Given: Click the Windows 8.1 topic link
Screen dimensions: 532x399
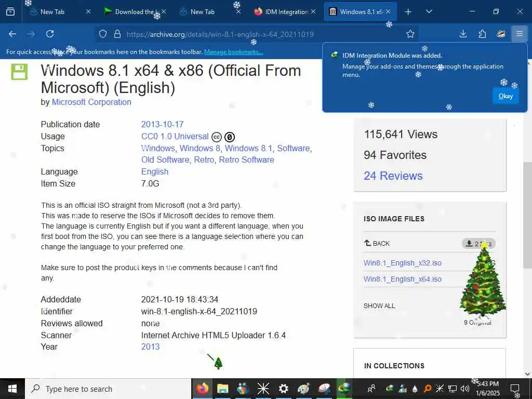Looking at the screenshot, I should tap(248, 148).
